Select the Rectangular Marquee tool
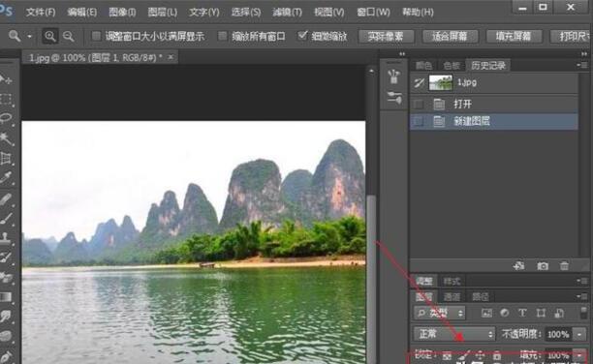Image resolution: width=593 pixels, height=364 pixels. (x=6, y=100)
